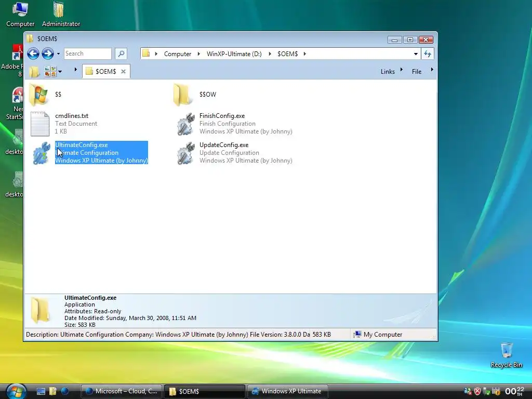
Task: Go back with the blue Back arrow
Action: (x=33, y=54)
